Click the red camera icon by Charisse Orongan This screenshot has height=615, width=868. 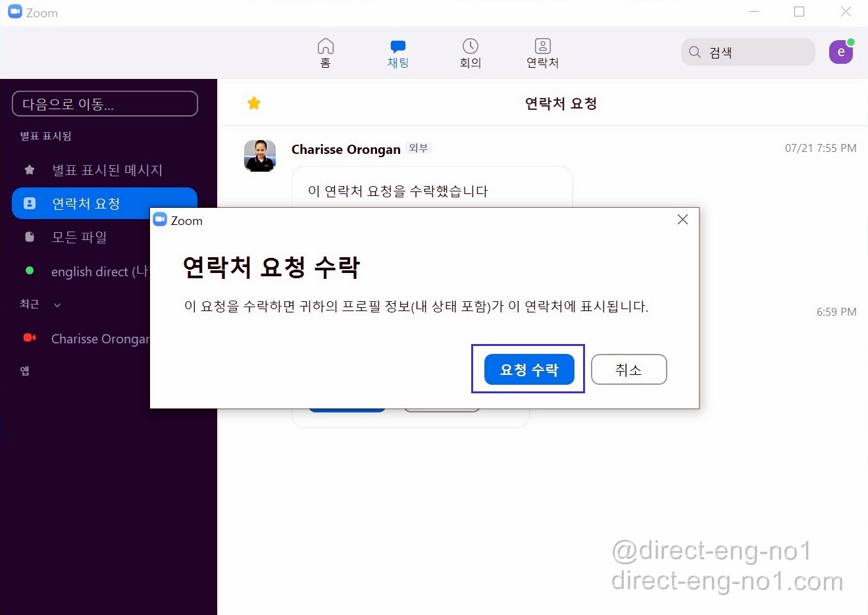point(30,337)
